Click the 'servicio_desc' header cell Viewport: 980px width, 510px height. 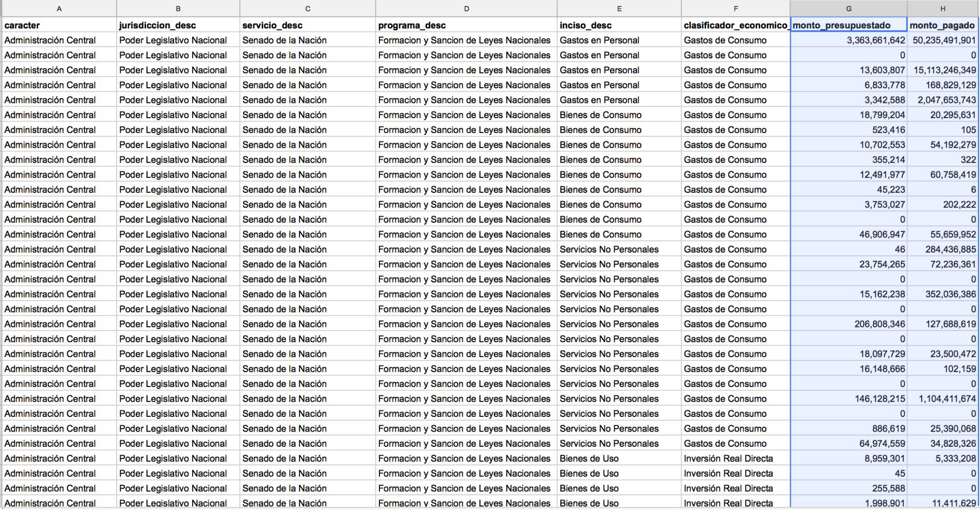(x=308, y=25)
